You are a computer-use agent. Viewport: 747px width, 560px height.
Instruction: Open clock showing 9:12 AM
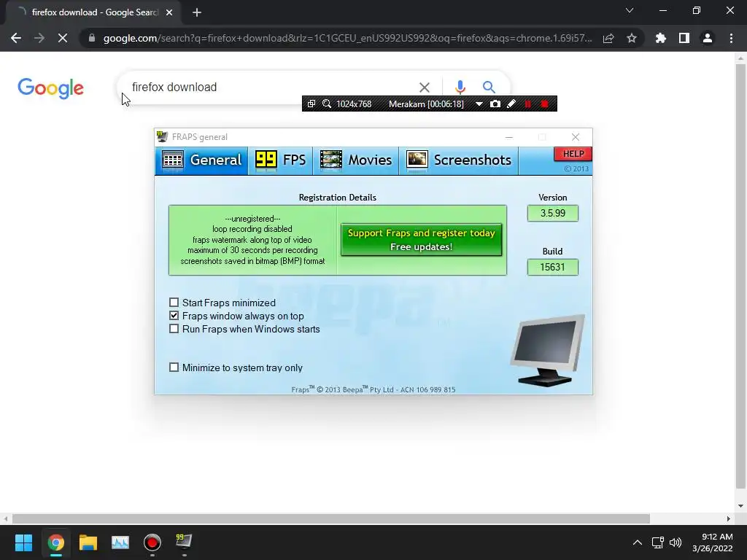(x=712, y=542)
